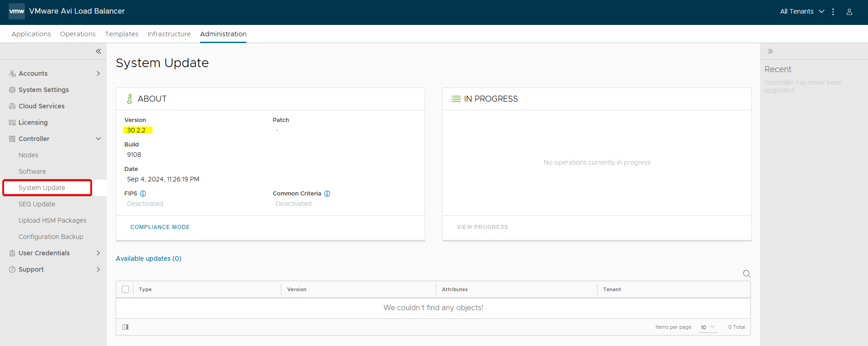Click the VMware logo in header
Image resolution: width=868 pixels, height=346 pixels.
click(x=17, y=11)
